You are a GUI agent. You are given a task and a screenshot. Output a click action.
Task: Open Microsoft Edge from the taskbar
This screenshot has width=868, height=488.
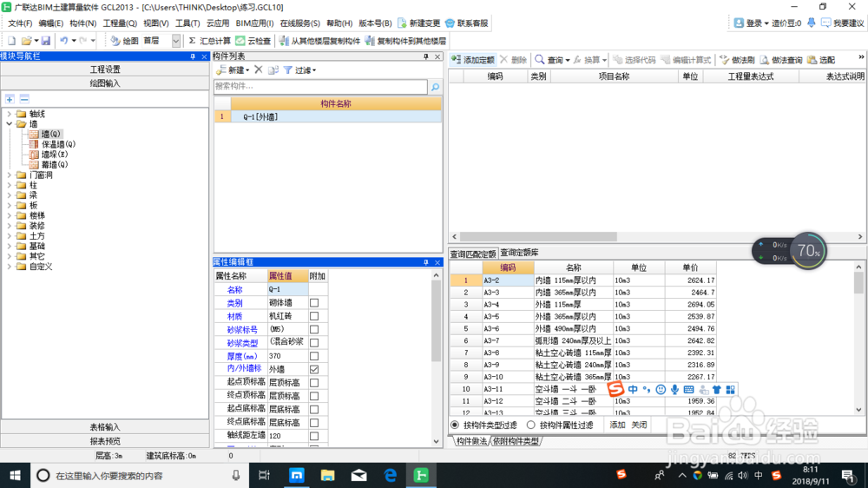(391, 475)
